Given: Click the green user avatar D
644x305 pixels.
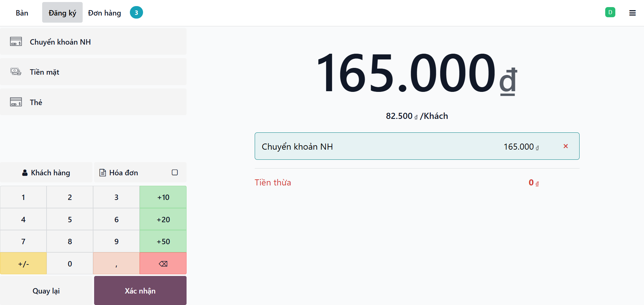Looking at the screenshot, I should coord(610,12).
